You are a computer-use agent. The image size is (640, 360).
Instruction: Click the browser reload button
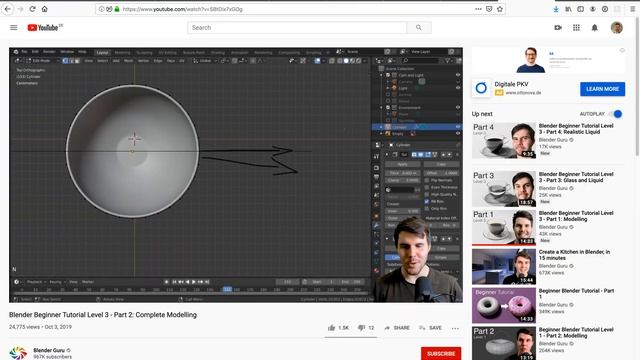pyautogui.click(x=32, y=9)
